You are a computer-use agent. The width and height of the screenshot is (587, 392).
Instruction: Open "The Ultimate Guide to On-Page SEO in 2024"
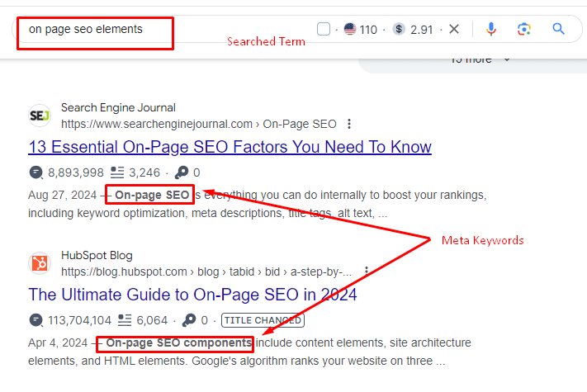(192, 295)
